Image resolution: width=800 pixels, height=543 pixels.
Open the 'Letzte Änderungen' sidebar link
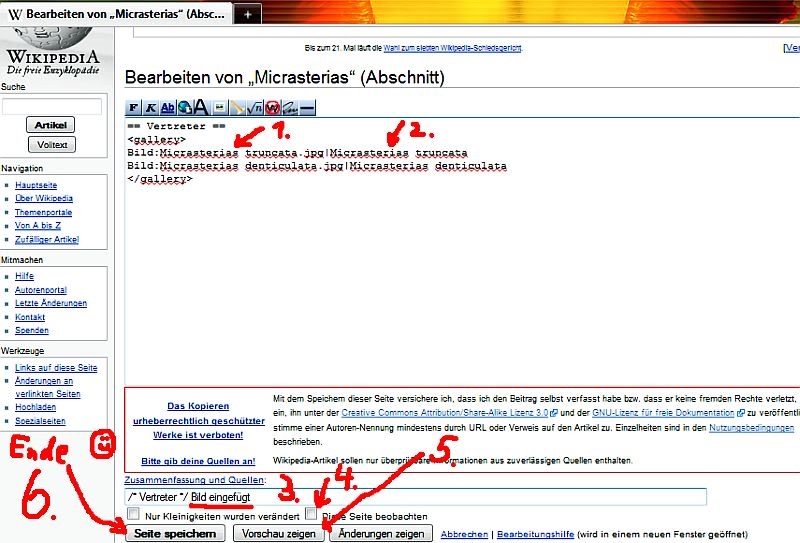[50, 303]
